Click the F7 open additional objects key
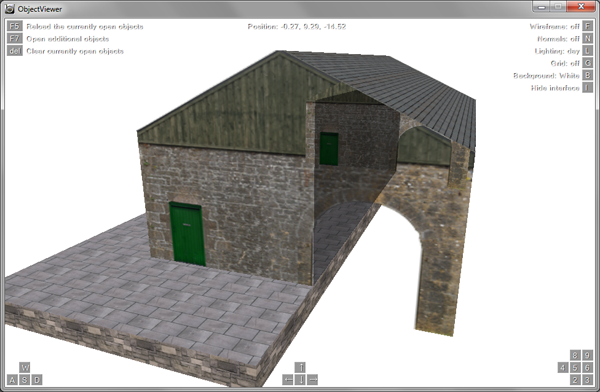Screen dimensions: 600x392 coord(15,38)
